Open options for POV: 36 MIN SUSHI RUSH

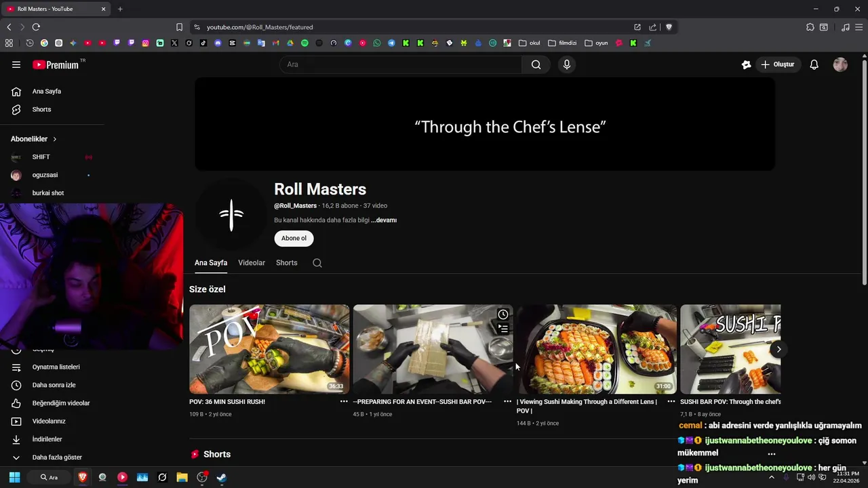[x=344, y=401]
